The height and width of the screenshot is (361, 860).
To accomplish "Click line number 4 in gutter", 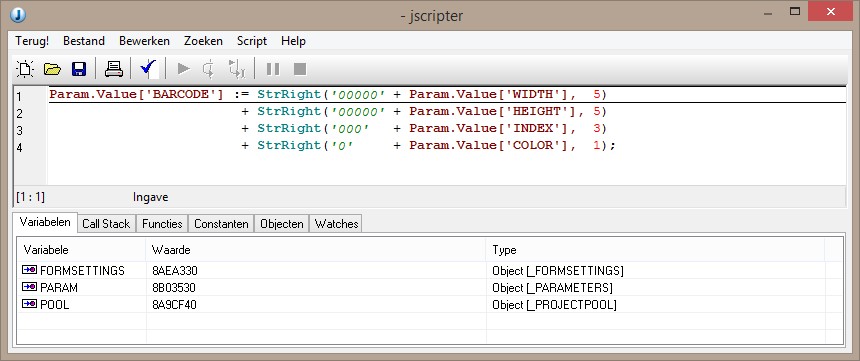I will click(19, 148).
